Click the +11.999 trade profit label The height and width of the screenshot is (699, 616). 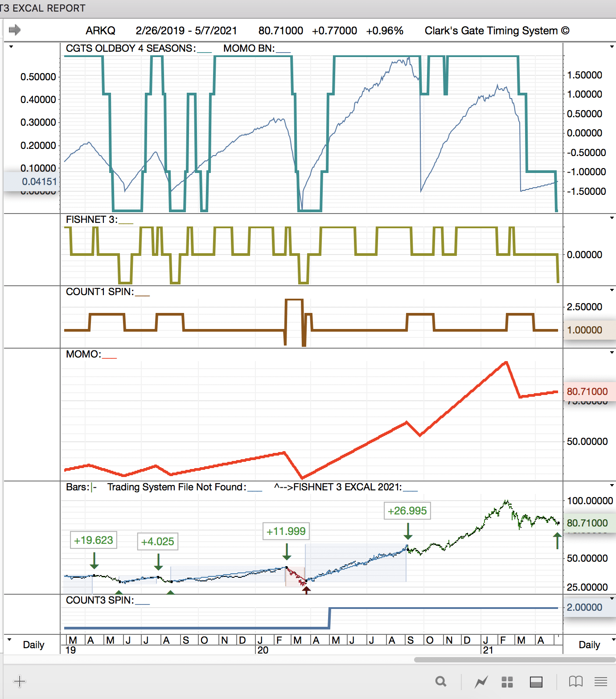tap(286, 531)
